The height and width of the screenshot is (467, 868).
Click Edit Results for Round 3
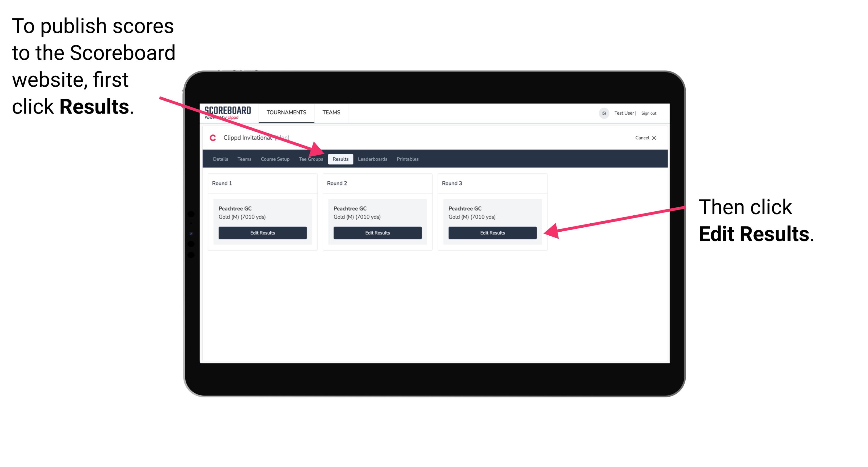click(492, 233)
